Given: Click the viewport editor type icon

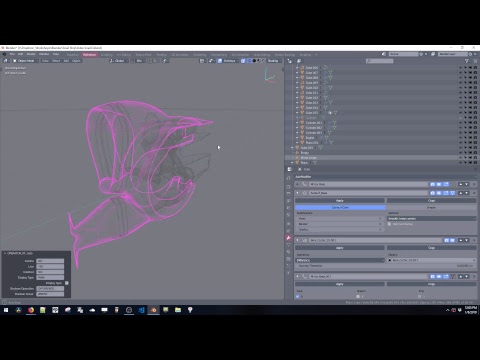Looking at the screenshot, I should pos(5,61).
